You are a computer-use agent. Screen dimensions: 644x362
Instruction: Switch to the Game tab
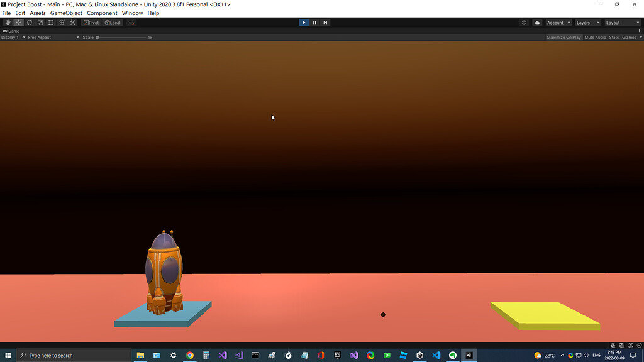point(11,30)
